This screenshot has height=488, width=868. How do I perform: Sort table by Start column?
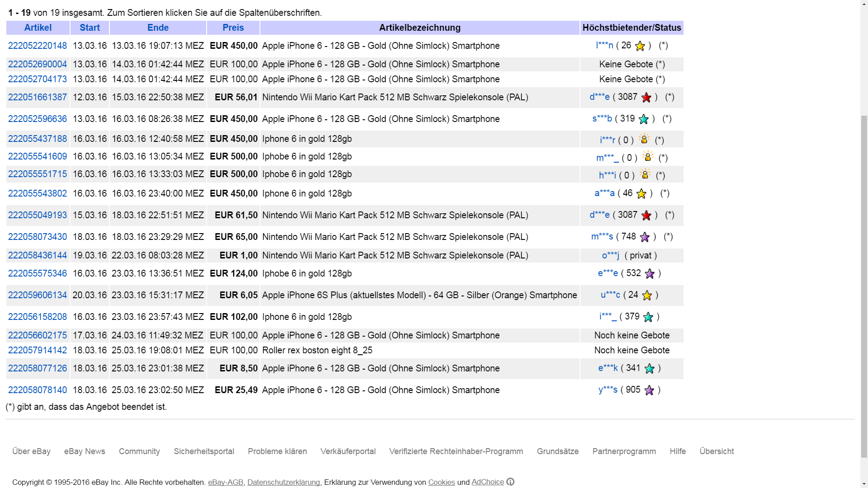point(90,28)
